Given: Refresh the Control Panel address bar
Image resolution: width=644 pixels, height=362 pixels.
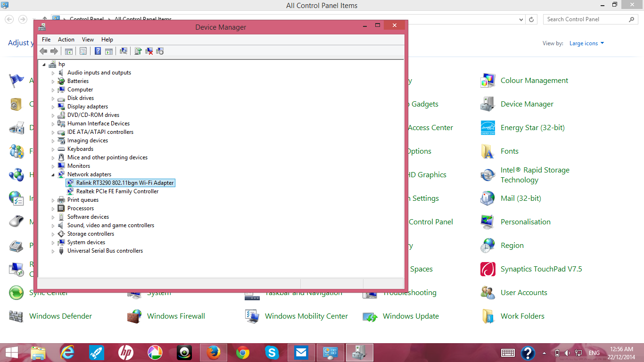Looking at the screenshot, I should pos(532,19).
